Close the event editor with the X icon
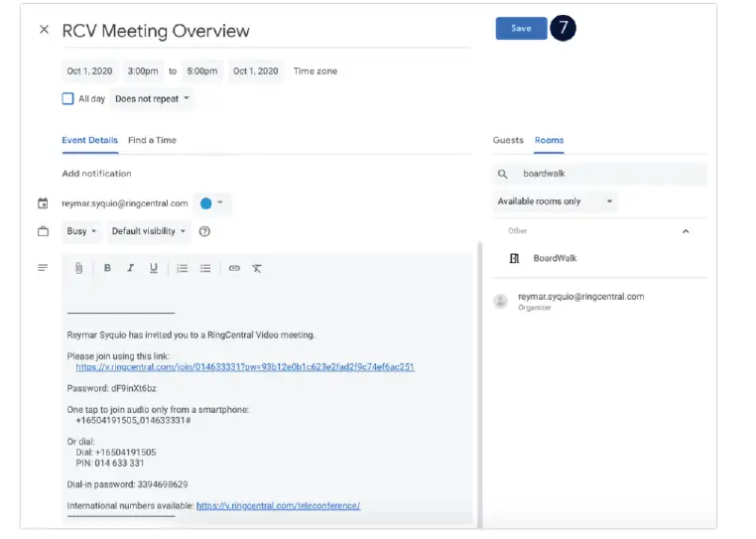Screen dimensions: 756x539 click(44, 30)
